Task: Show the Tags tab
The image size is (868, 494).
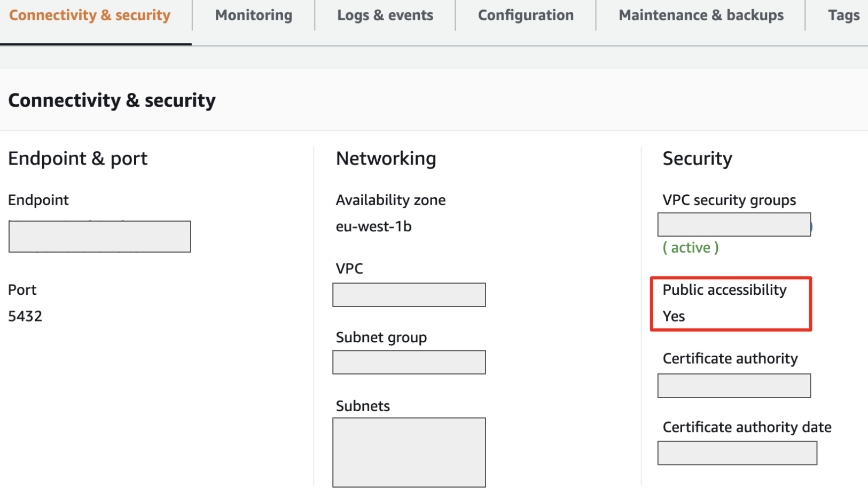Action: [843, 15]
